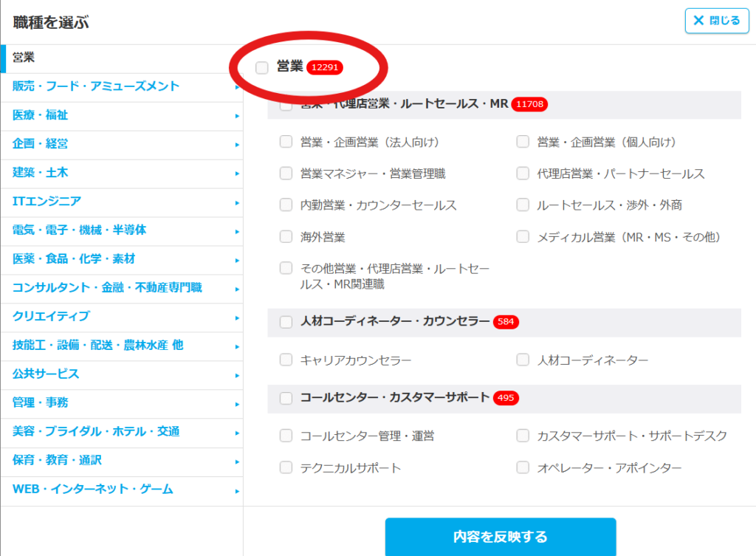This screenshot has width=756, height=556.
Task: Click the 584 count badge
Action: (x=506, y=322)
